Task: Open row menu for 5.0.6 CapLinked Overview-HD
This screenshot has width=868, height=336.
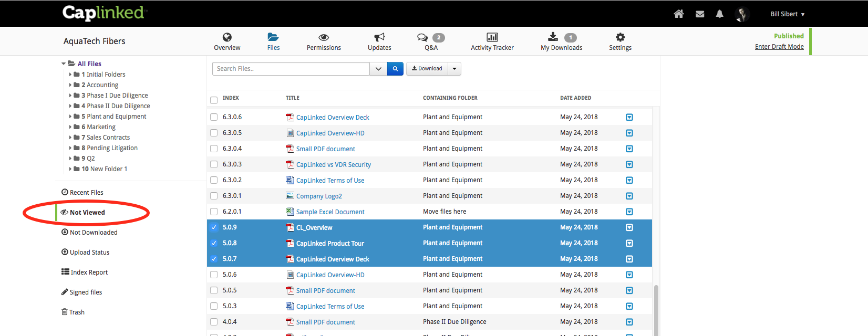Action: click(629, 275)
